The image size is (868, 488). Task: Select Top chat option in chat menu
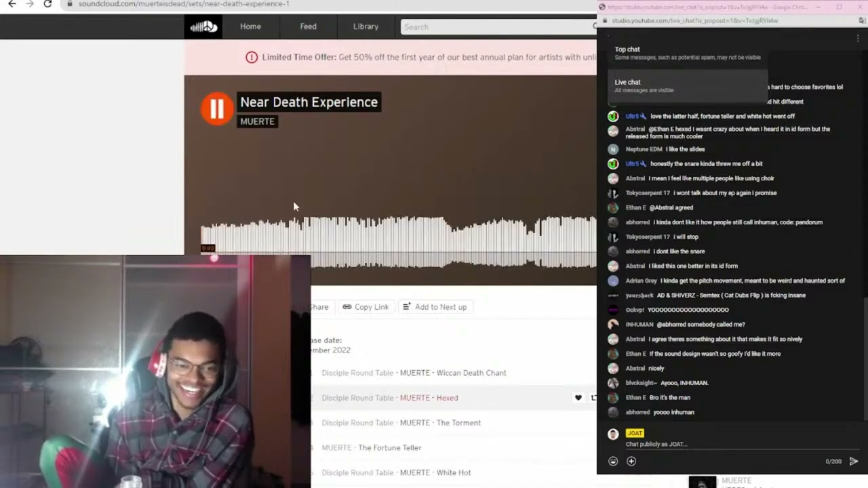click(687, 53)
